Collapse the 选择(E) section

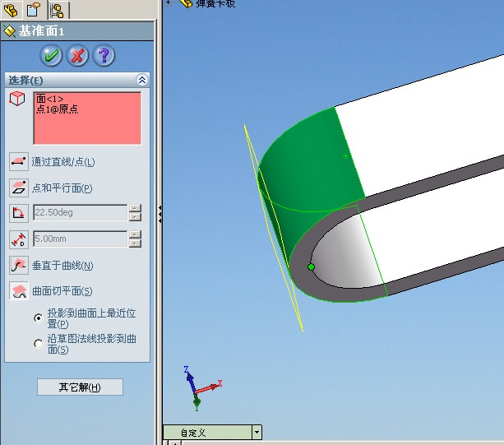pos(142,80)
